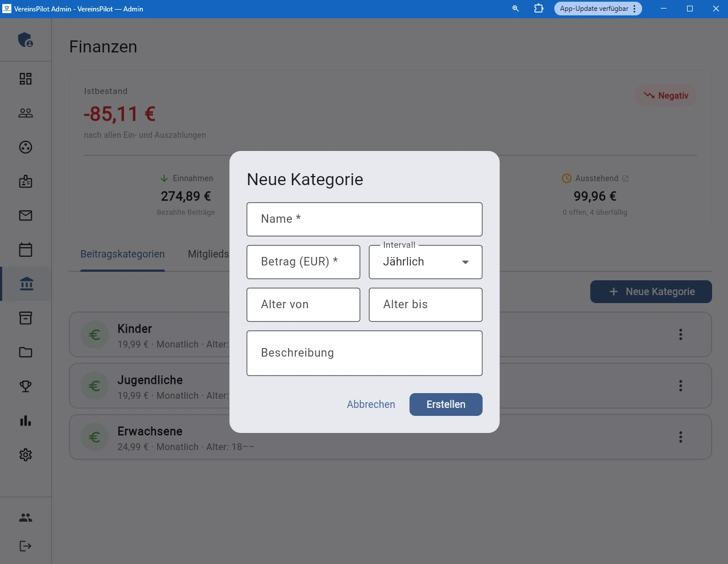Open the mail envelope icon in the sidebar
728x564 pixels.
(25, 215)
